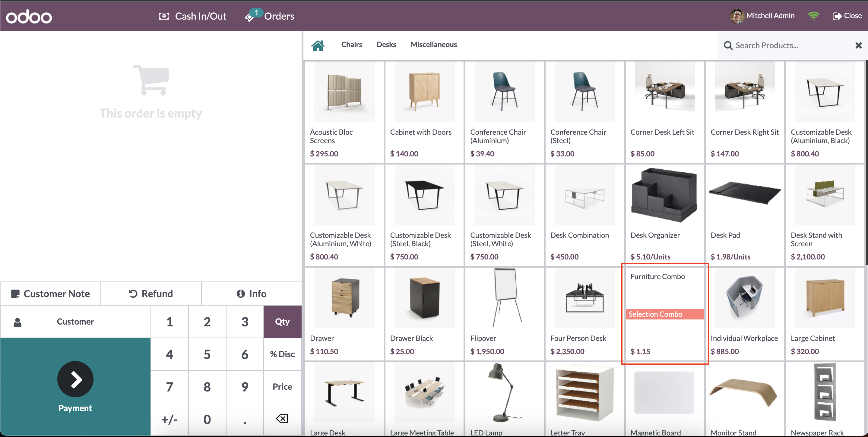Click the Odoo logo
The width and height of the screenshot is (868, 437).
tap(29, 16)
